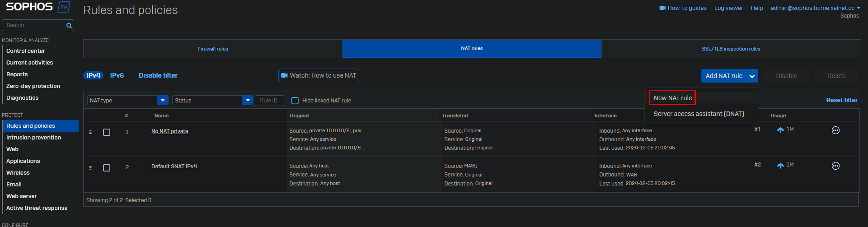This screenshot has height=227, width=868.
Task: Choose New NAT rule from the menu
Action: click(x=672, y=98)
